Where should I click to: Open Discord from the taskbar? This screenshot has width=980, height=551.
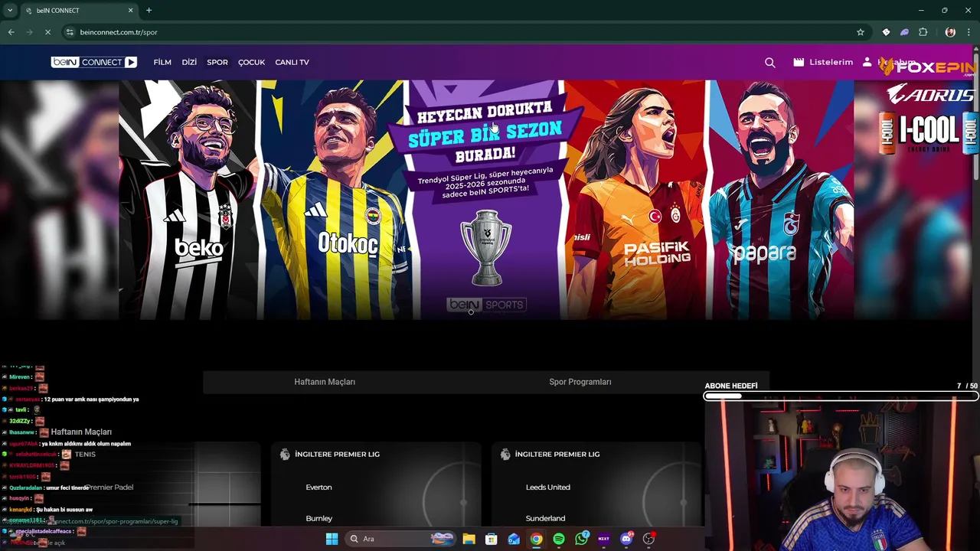627,539
